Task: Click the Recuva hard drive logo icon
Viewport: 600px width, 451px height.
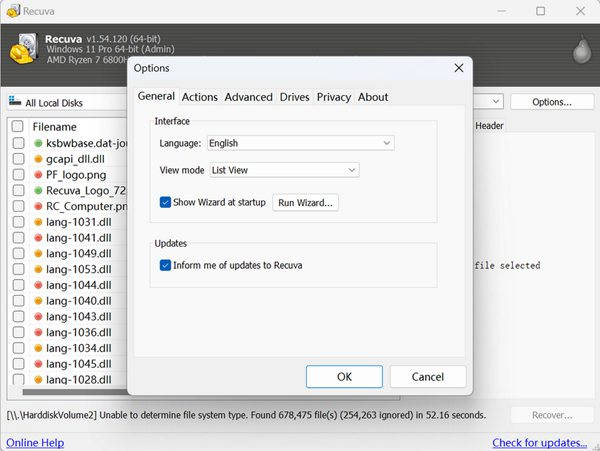Action: click(23, 47)
